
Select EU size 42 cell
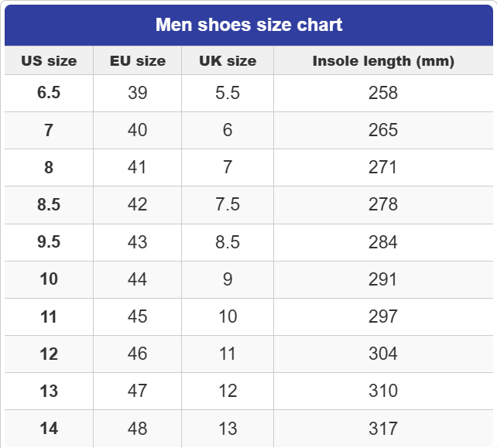tap(137, 204)
